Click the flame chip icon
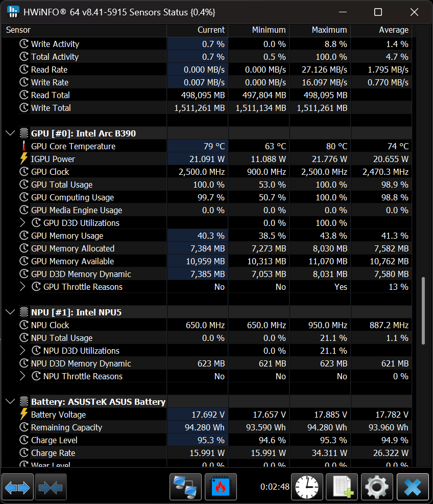 pyautogui.click(x=221, y=487)
